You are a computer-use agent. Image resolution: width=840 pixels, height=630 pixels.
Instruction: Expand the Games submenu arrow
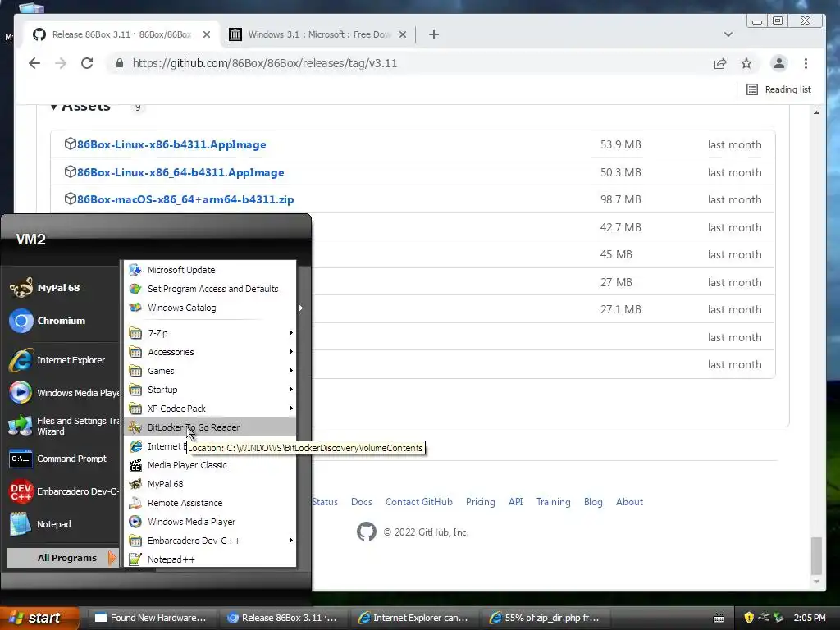coord(291,371)
